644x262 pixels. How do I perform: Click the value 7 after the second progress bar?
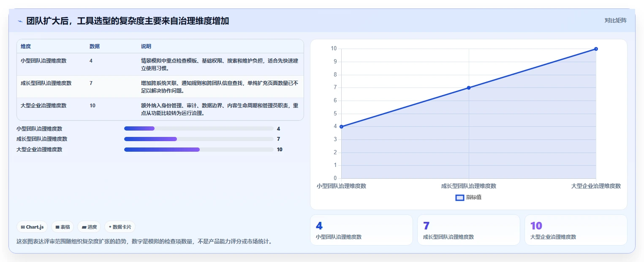[279, 139]
